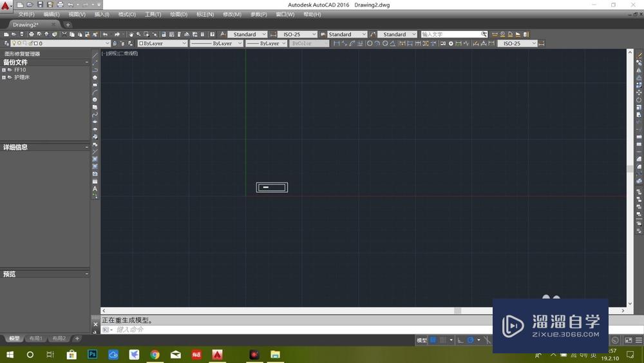Viewport: 644px width, 363px height.
Task: Click the 输入文字 text search field
Action: [451, 34]
